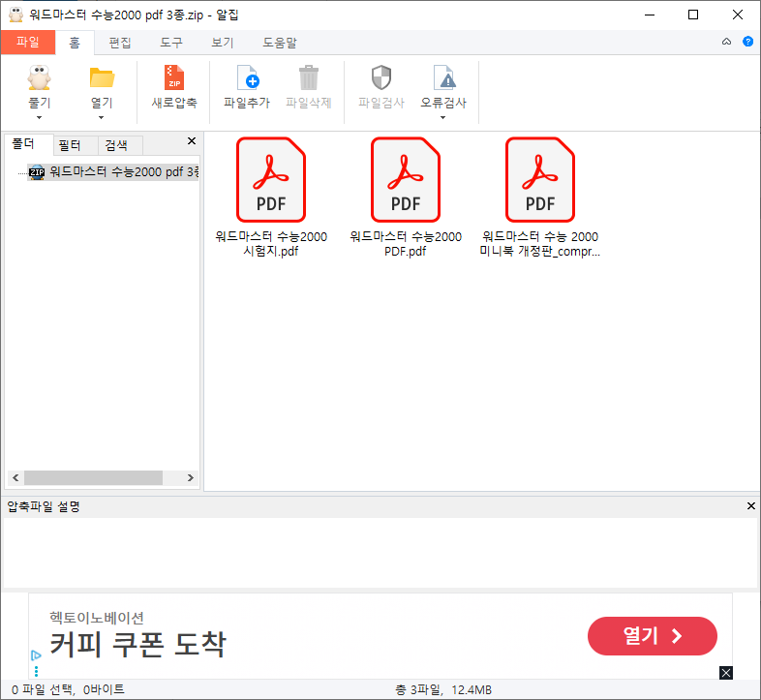
Task: Open the 파일 menu tab
Action: click(x=28, y=43)
